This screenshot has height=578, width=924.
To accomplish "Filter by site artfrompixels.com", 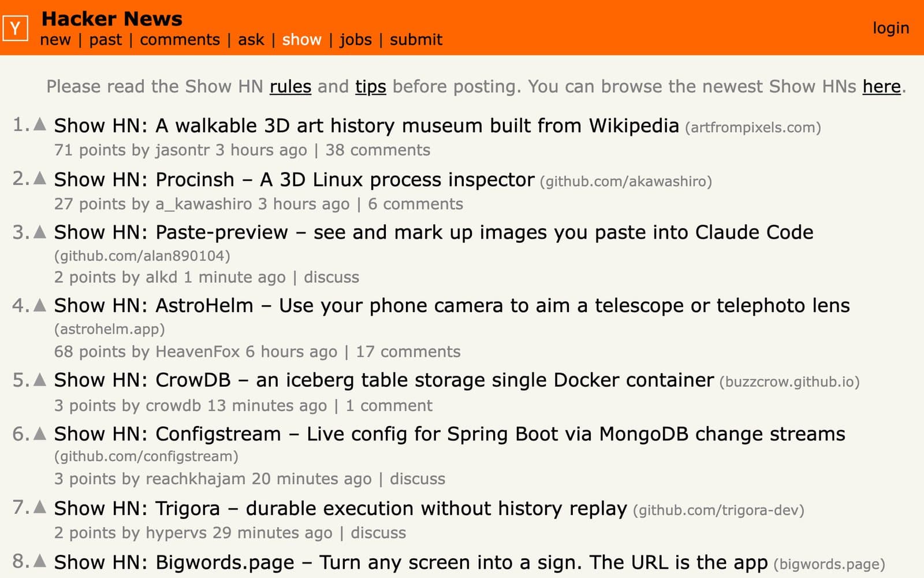I will pyautogui.click(x=753, y=128).
